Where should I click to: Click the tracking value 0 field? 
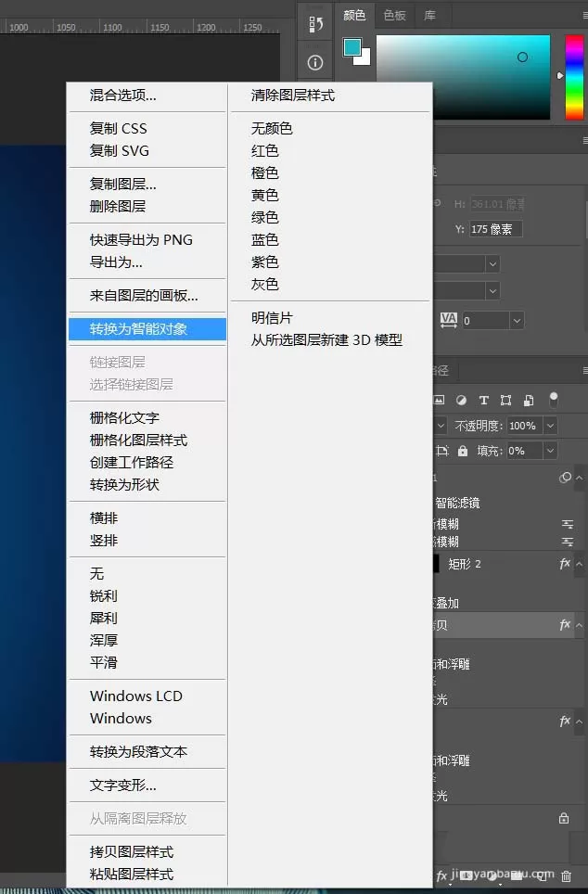[485, 321]
